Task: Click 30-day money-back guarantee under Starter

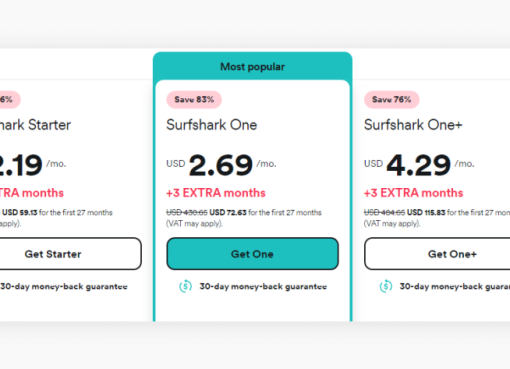Action: [x=64, y=287]
